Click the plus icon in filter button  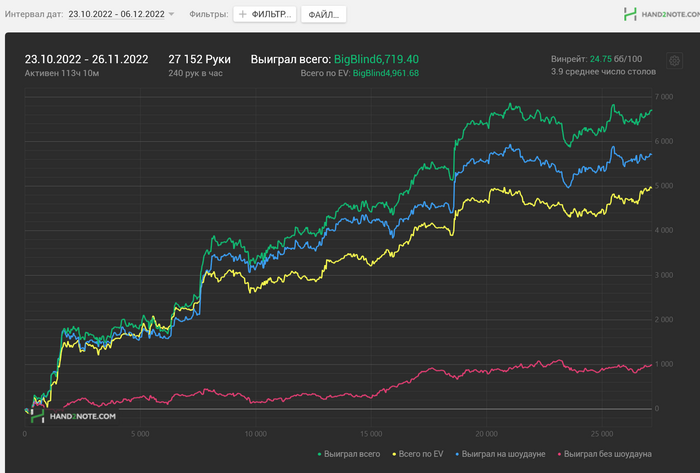pos(242,14)
